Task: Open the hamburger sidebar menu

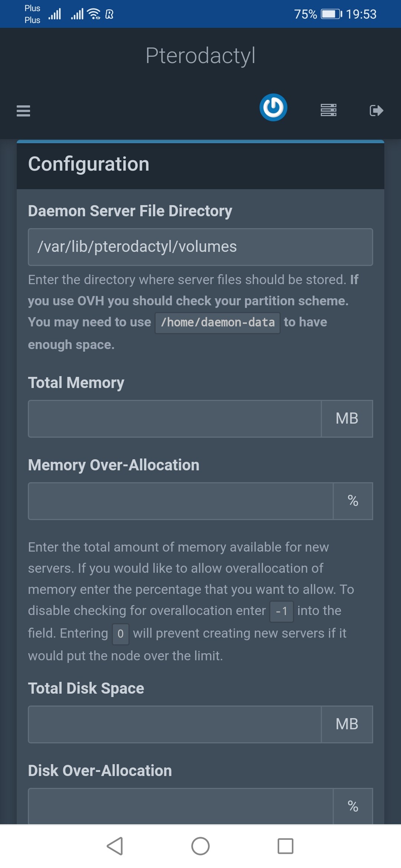Action: coord(23,111)
